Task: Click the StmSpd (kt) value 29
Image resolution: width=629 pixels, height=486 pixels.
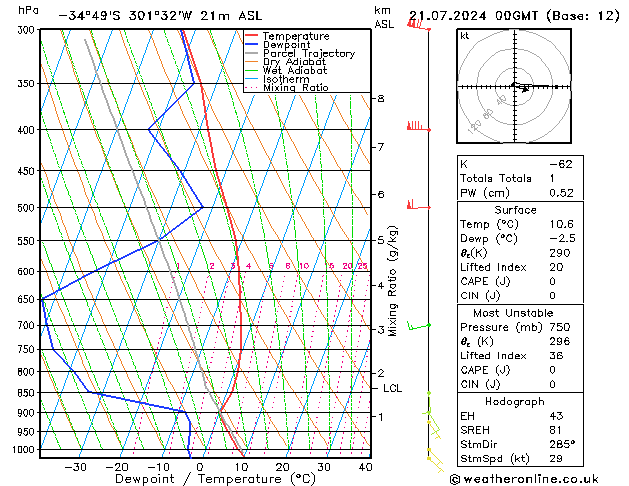Action: 556,459
